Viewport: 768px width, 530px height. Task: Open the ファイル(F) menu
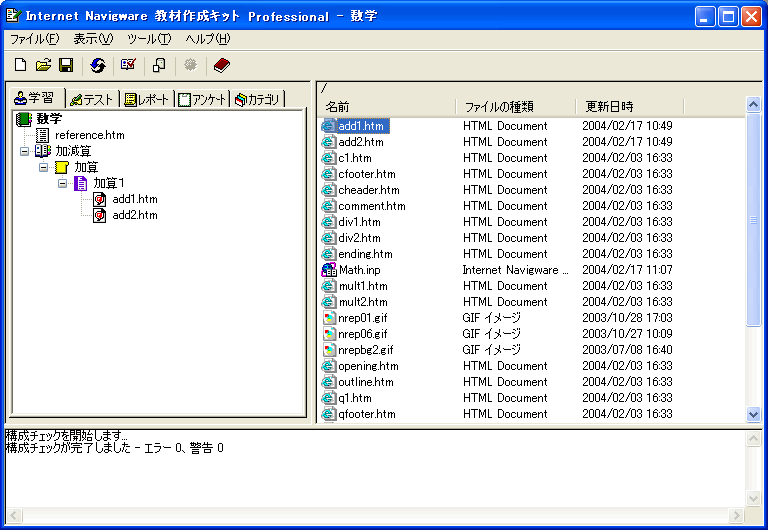click(34, 39)
